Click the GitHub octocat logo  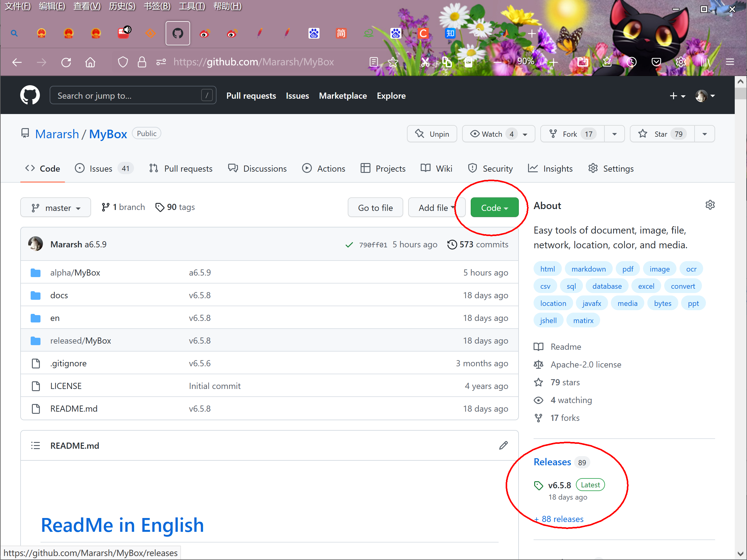click(30, 96)
